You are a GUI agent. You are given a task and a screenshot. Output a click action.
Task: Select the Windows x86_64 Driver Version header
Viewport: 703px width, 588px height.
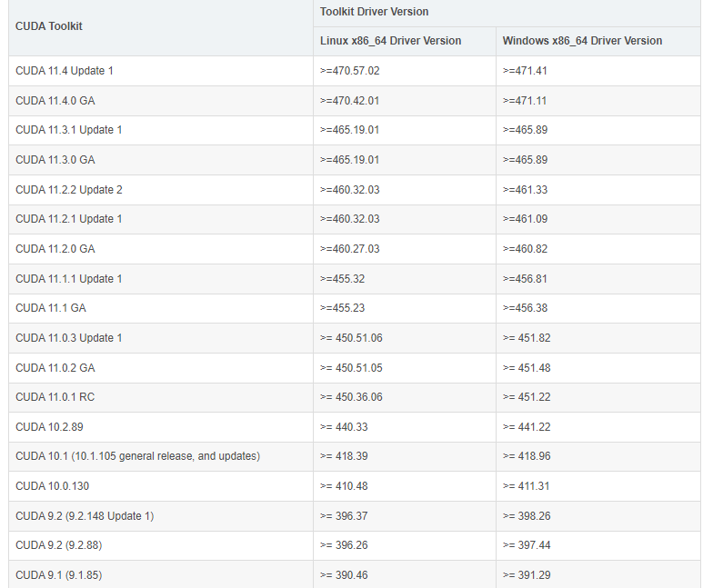pyautogui.click(x=582, y=41)
